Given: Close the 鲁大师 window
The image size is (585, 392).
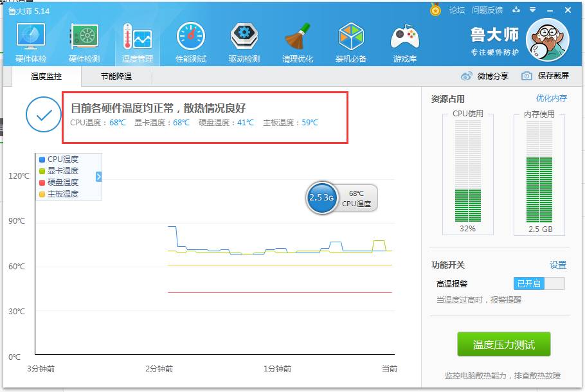Looking at the screenshot, I should pos(568,10).
